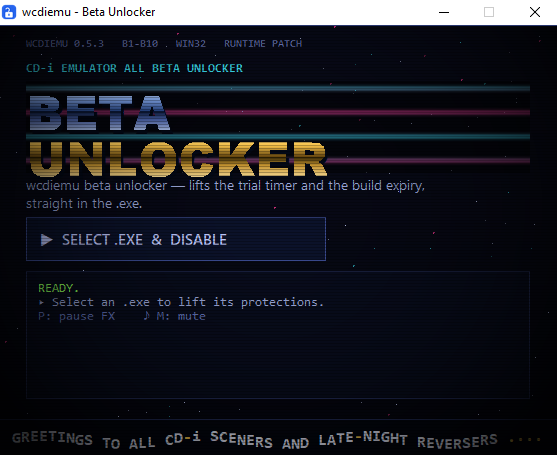This screenshot has height=455, width=557.
Task: Click the scrolling GREETINGS text at the bottom
Action: 254,439
